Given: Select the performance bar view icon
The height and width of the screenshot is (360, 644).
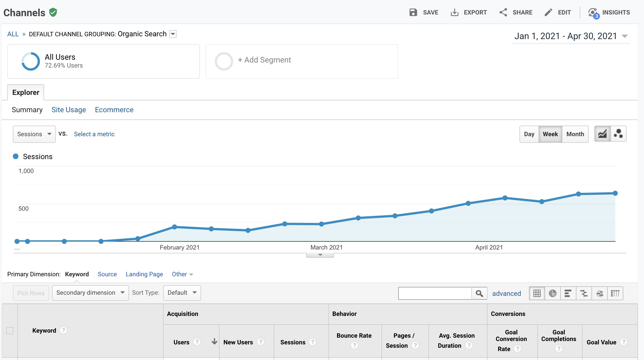Looking at the screenshot, I should coord(568,293).
